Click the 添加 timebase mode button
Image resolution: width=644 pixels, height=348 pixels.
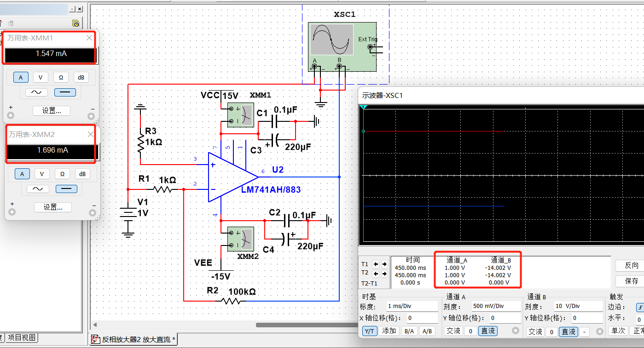389,331
